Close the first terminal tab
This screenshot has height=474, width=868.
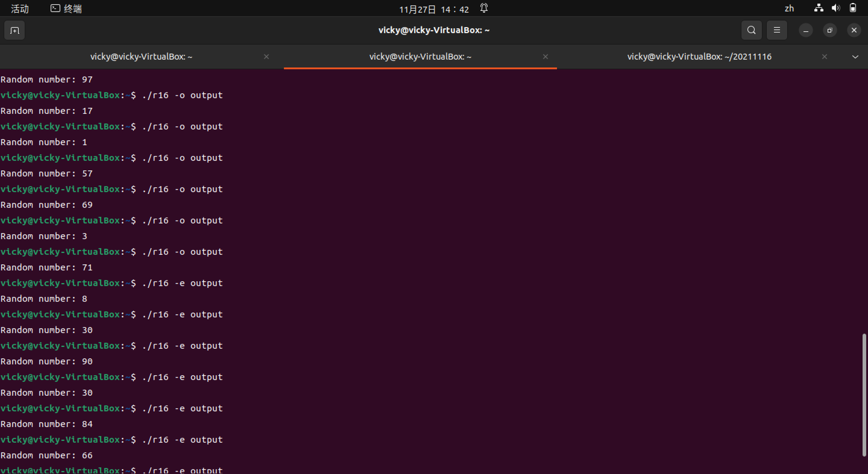click(266, 57)
